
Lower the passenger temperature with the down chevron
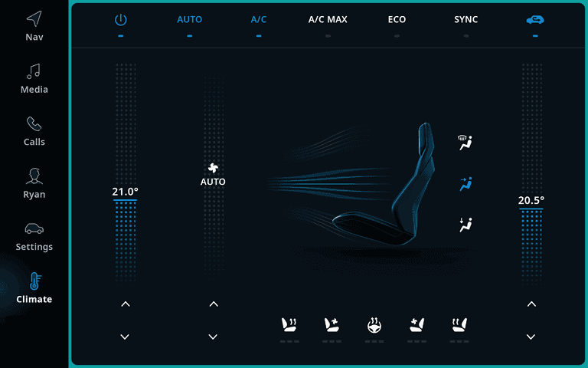[x=531, y=337]
